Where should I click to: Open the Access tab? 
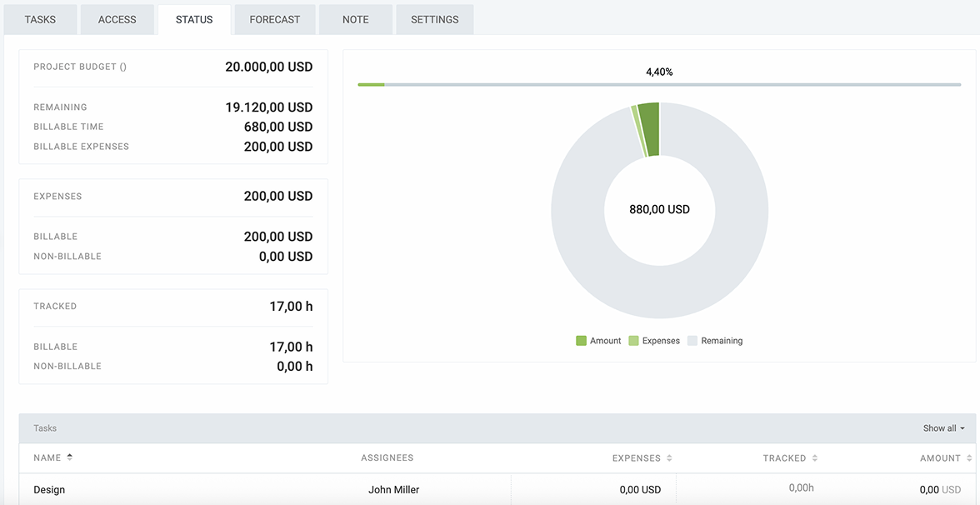coord(117,19)
